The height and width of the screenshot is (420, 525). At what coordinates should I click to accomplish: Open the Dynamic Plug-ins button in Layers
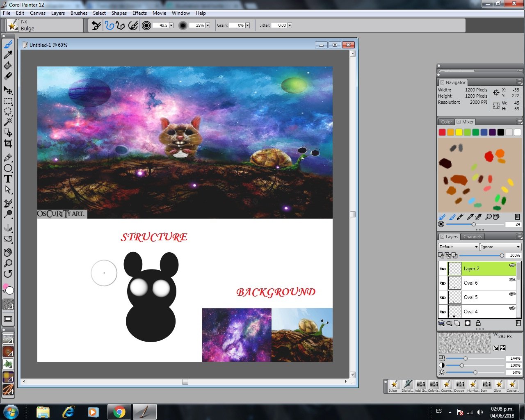click(449, 323)
